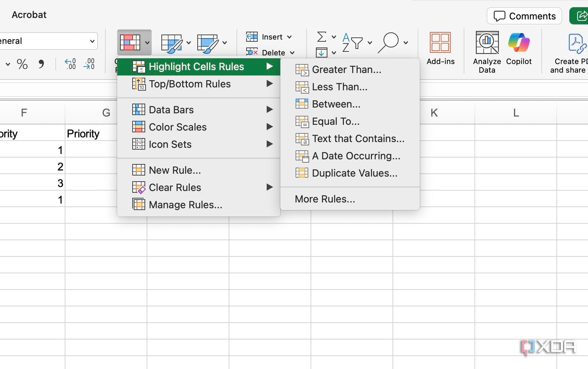Expand the Insert cells dropdown arrow
This screenshot has width=588, height=369.
point(289,37)
